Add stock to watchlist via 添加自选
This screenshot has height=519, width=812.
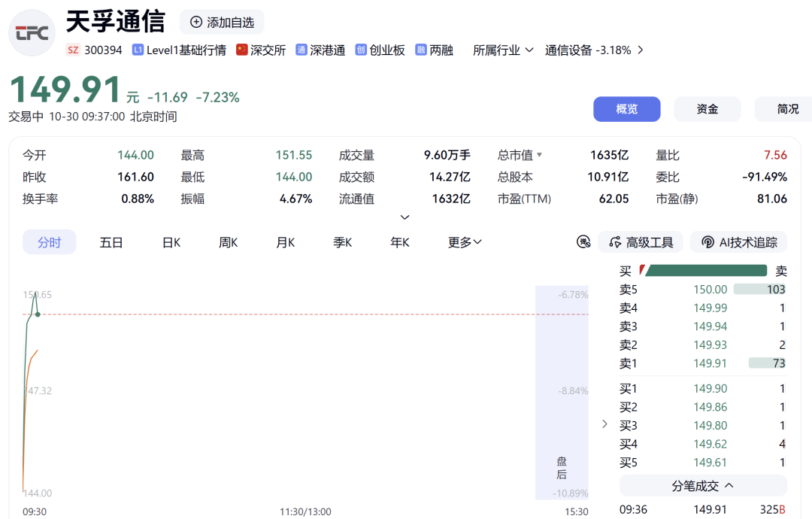[x=222, y=23]
